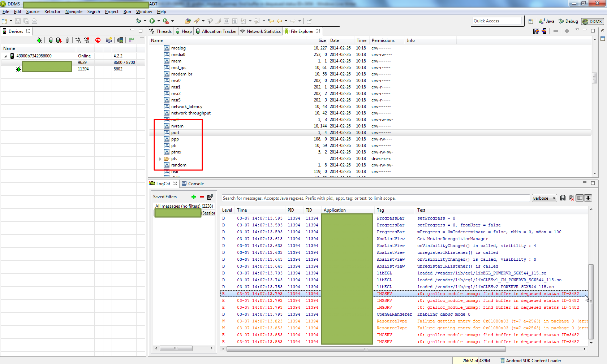Switch to the Allocation Tracker tab
This screenshot has height=364, width=607.
click(216, 31)
